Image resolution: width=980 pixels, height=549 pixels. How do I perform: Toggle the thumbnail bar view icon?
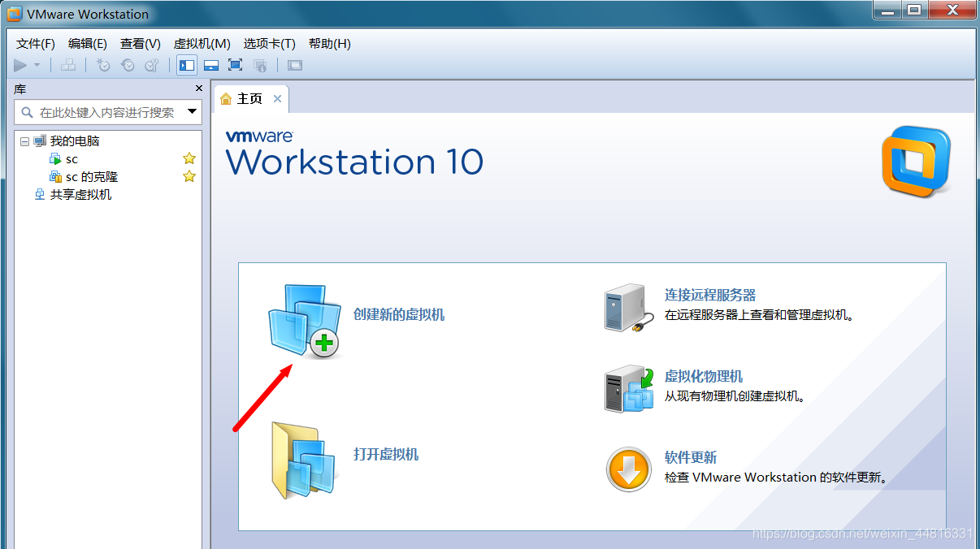point(211,65)
